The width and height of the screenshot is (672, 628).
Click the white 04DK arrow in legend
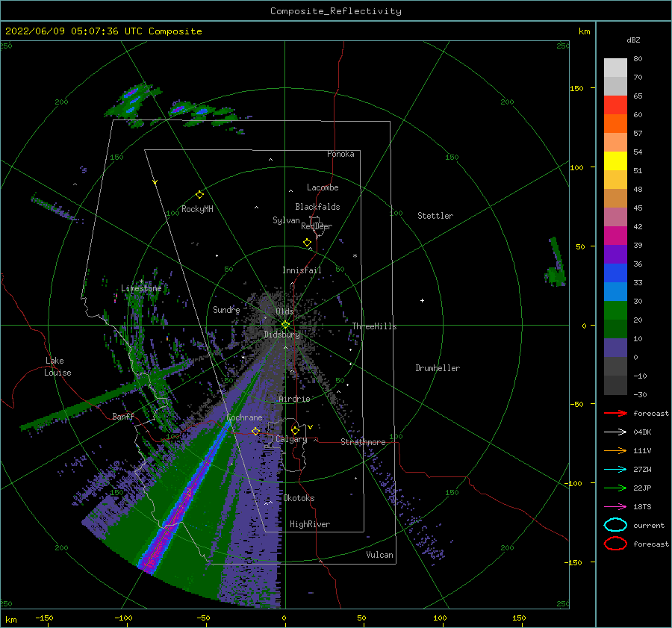click(615, 432)
